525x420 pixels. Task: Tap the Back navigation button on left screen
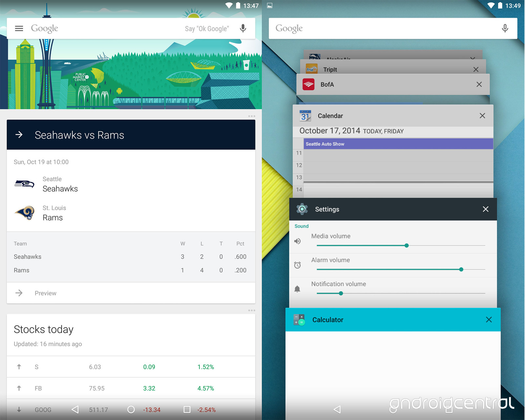[75, 409]
